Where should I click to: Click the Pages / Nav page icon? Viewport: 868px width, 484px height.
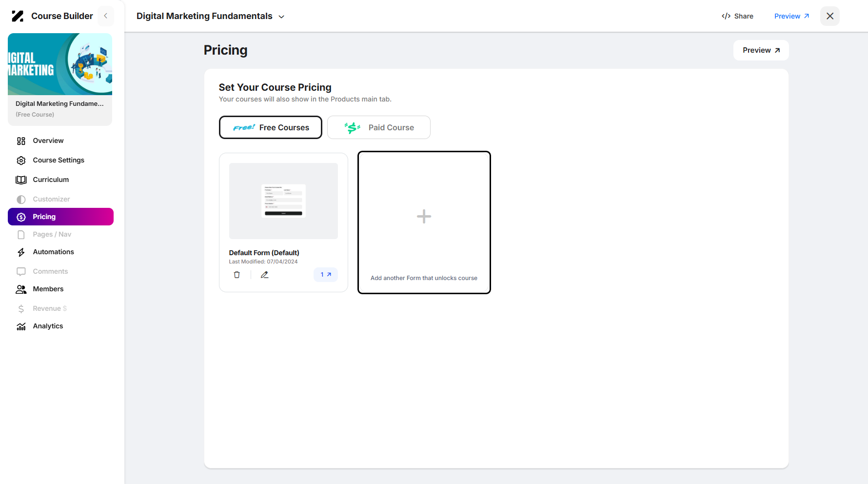click(21, 235)
